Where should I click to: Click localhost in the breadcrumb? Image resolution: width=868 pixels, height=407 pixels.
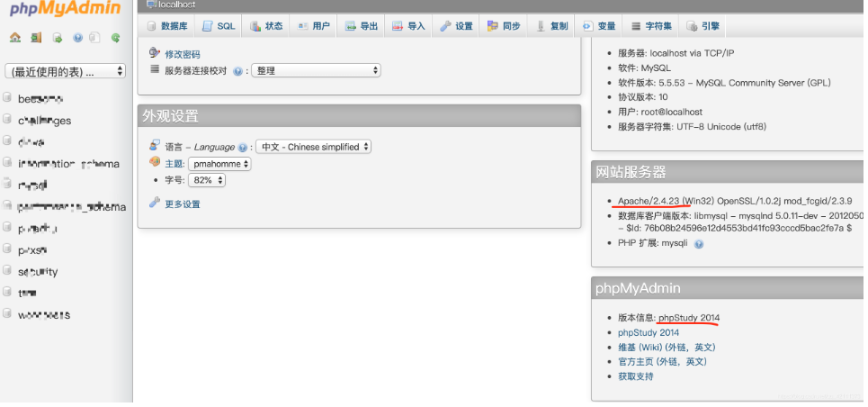point(176,5)
